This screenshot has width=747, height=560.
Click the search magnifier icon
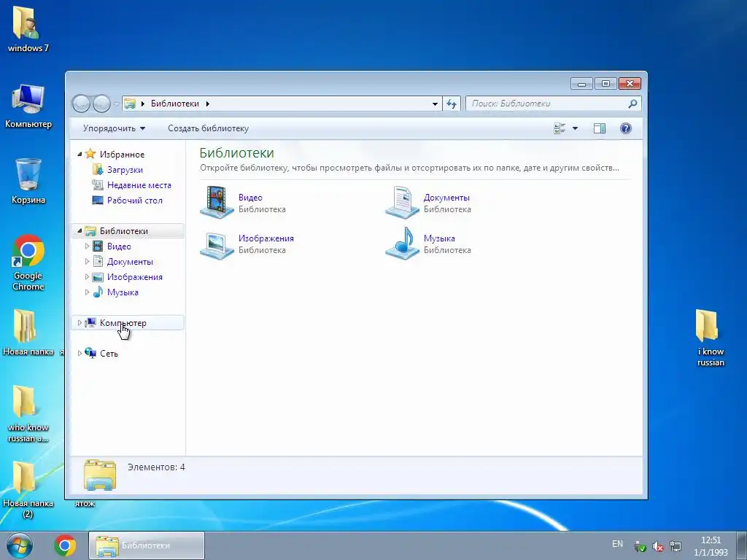pyautogui.click(x=632, y=104)
